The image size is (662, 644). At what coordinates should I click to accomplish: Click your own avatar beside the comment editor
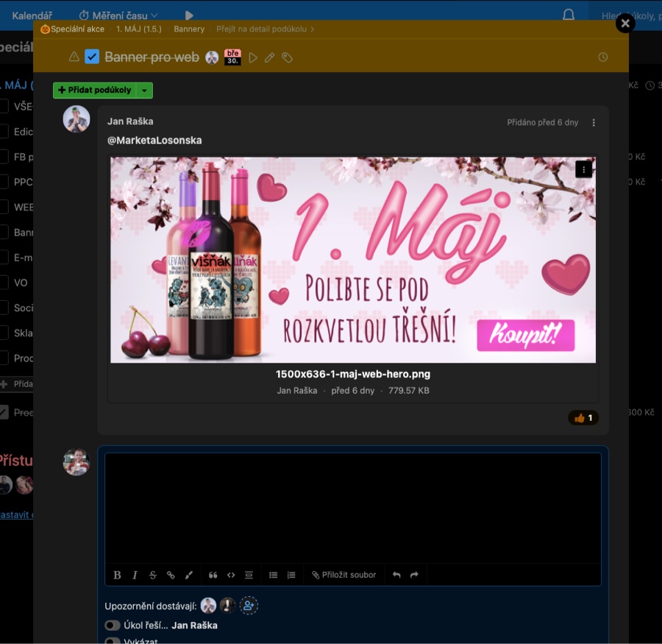click(x=76, y=462)
